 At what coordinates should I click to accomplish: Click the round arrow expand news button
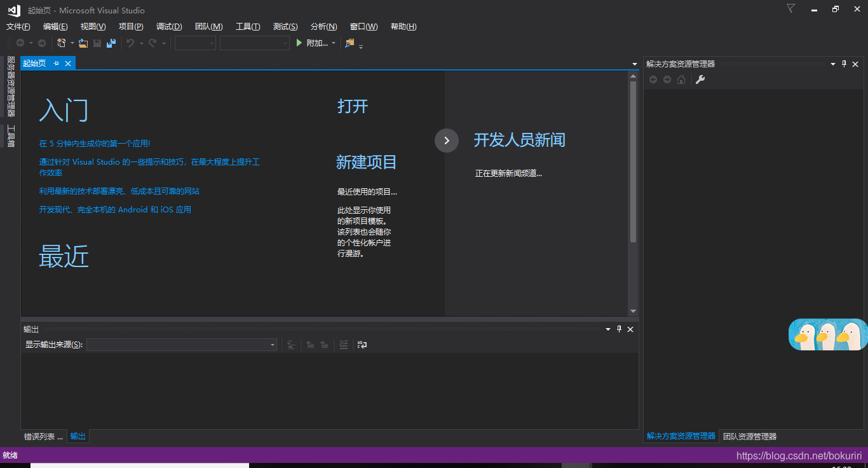447,141
